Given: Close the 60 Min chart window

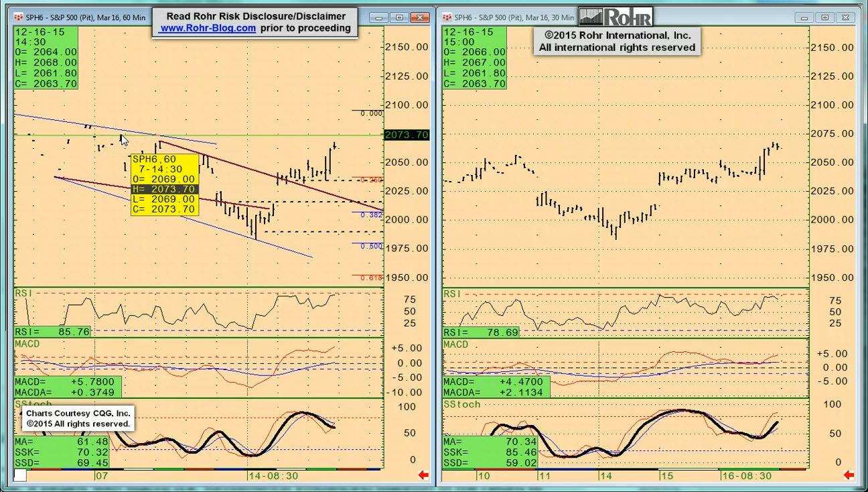Looking at the screenshot, I should (421, 17).
